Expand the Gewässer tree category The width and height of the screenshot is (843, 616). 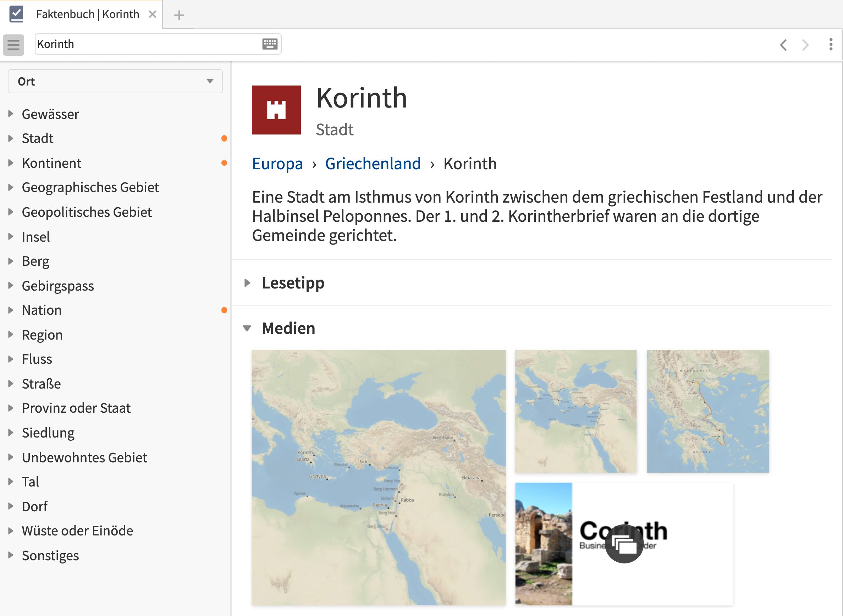11,114
